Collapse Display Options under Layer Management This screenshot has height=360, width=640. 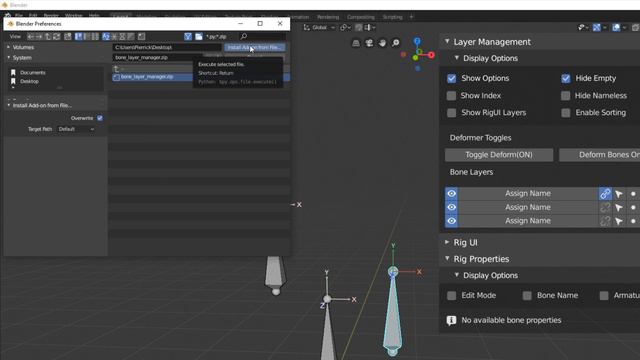point(457,58)
